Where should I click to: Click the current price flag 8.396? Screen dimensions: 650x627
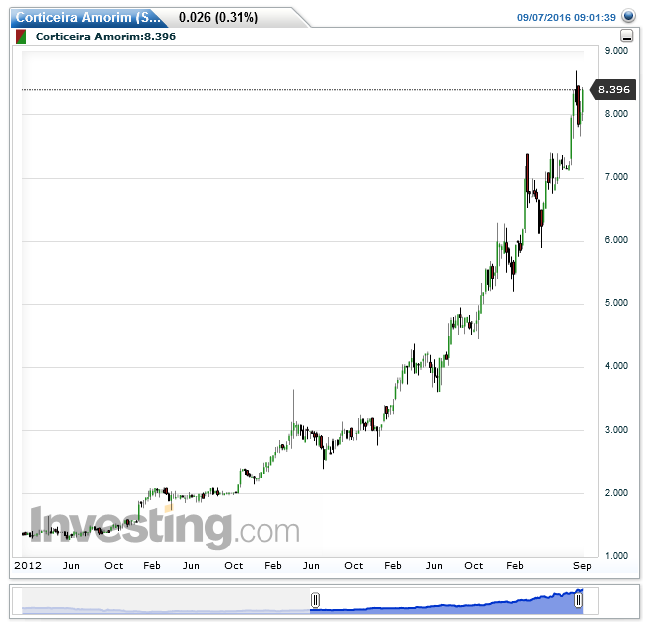pyautogui.click(x=613, y=90)
